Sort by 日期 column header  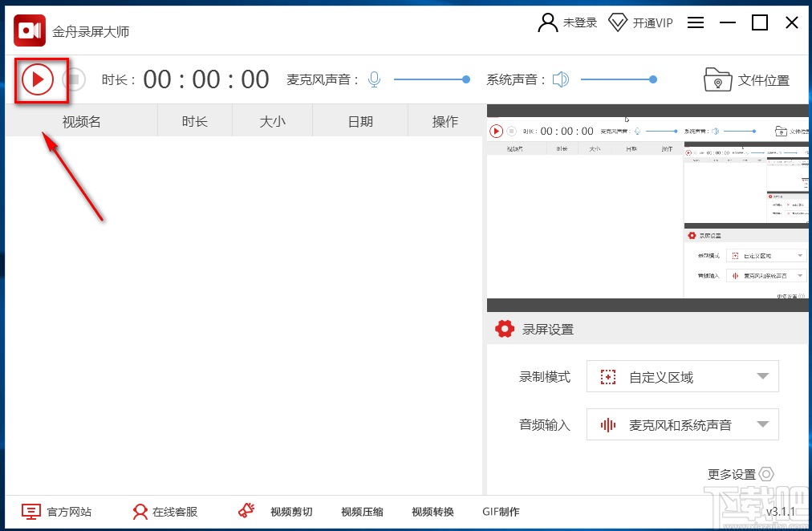tap(360, 122)
